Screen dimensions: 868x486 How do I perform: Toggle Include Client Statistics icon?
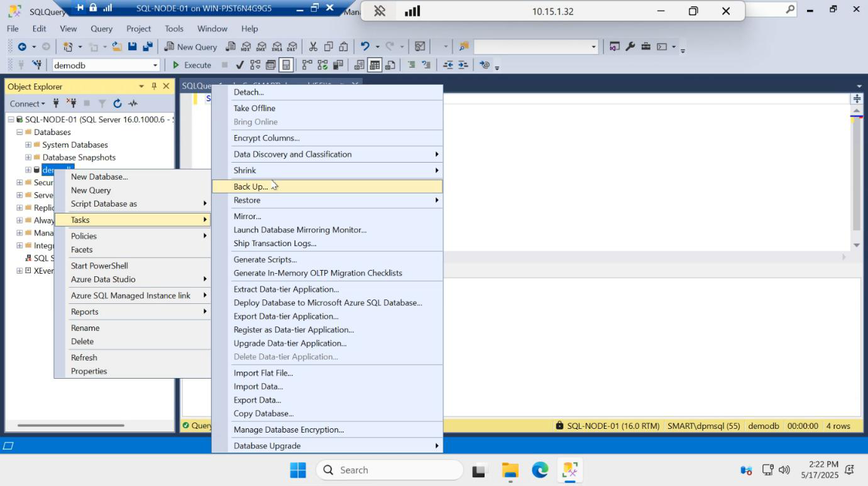pos(338,65)
